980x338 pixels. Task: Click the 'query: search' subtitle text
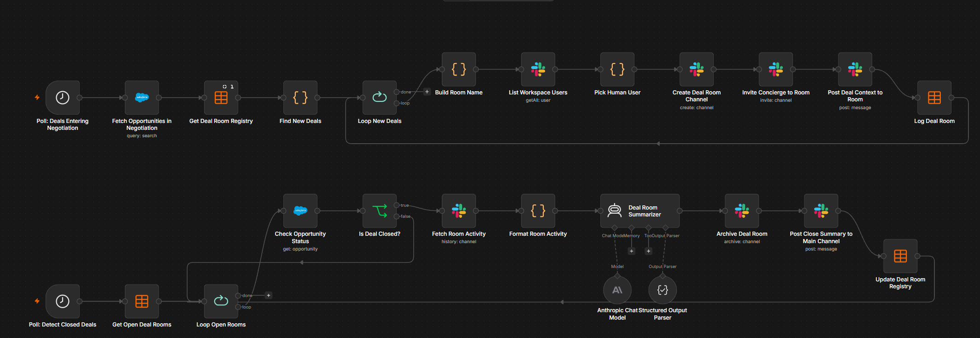point(142,136)
